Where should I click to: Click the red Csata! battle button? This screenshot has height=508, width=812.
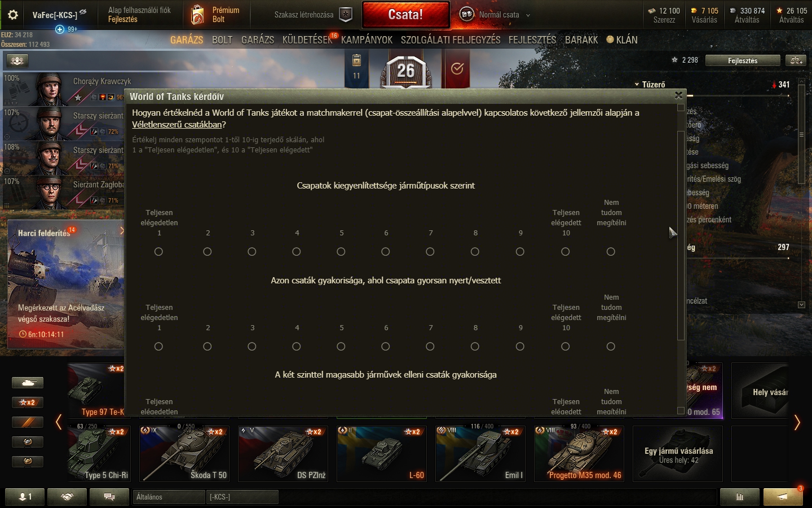click(x=405, y=15)
